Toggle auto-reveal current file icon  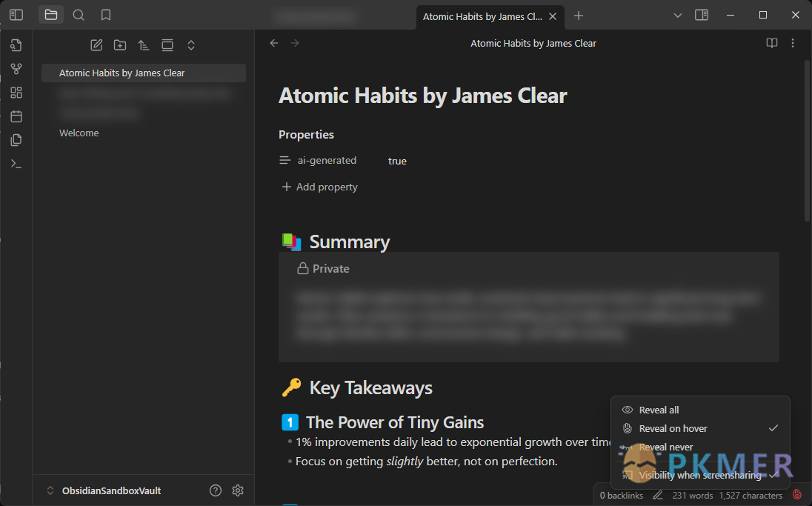click(x=167, y=45)
